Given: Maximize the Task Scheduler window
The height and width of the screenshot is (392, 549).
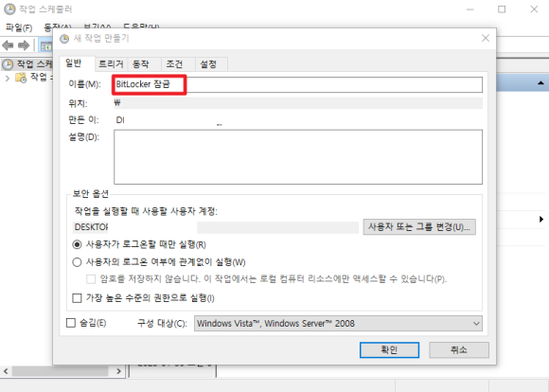Looking at the screenshot, I should click(502, 9).
